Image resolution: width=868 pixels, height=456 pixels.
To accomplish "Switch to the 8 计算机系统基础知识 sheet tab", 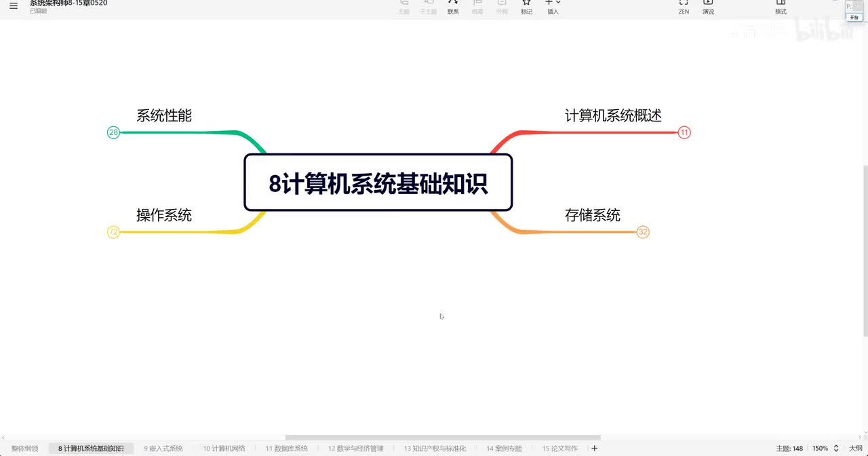I will (91, 449).
